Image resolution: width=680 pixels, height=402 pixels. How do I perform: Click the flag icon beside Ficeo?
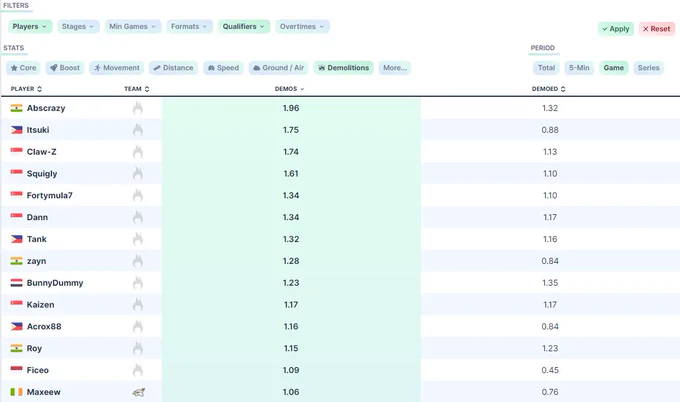point(16,370)
